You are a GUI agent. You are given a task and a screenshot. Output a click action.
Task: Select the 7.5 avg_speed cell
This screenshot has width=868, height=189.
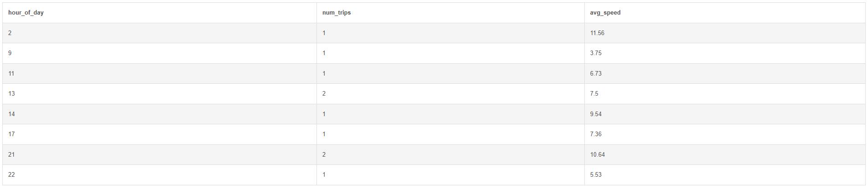tap(594, 94)
